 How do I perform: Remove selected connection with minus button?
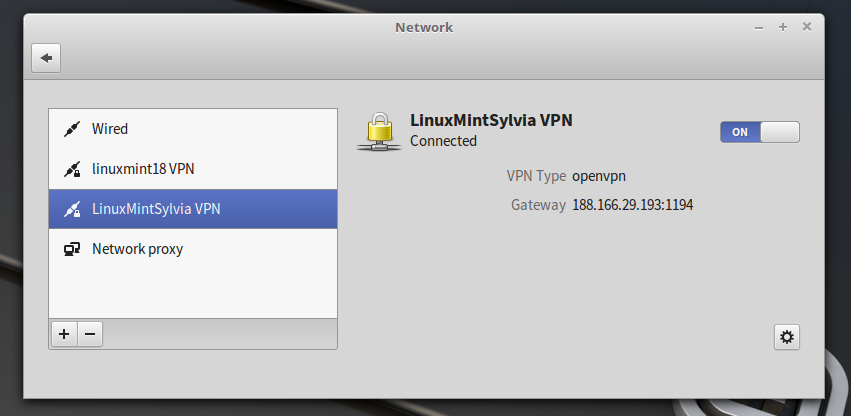[89, 334]
